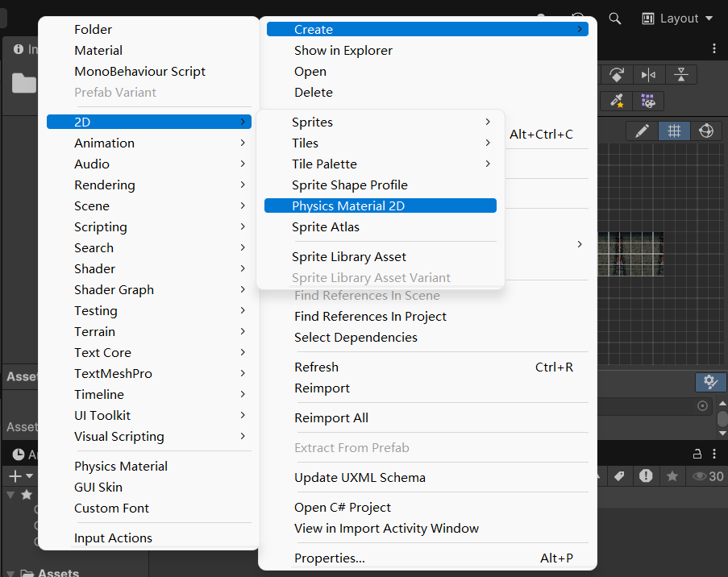Viewport: 728px width, 577px height.
Task: Expand the Sprites submenu
Action: point(381,122)
